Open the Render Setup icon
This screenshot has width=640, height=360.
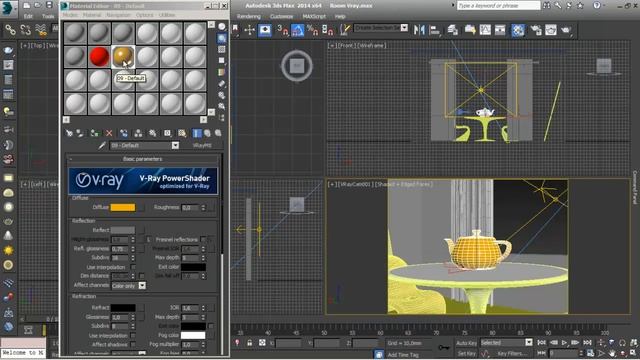coord(535,30)
